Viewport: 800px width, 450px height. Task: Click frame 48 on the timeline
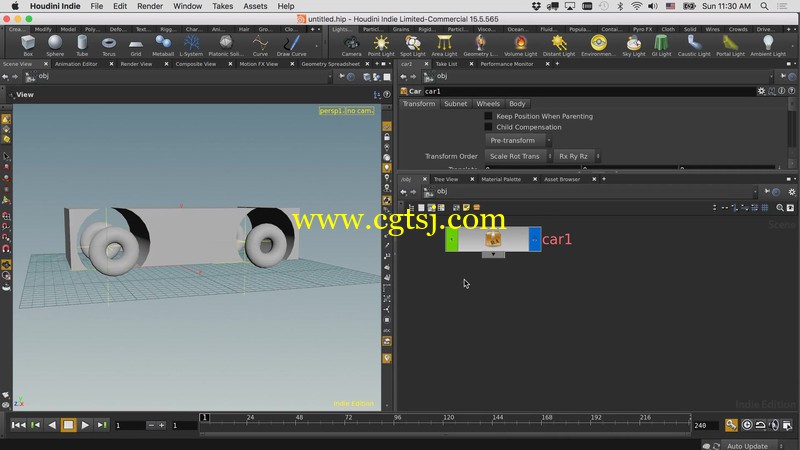coord(298,418)
